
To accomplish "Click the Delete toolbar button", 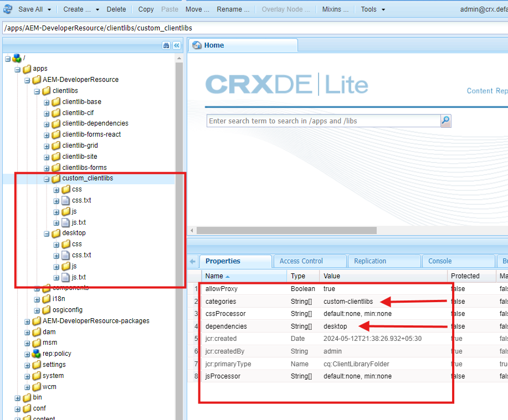I will click(x=116, y=9).
